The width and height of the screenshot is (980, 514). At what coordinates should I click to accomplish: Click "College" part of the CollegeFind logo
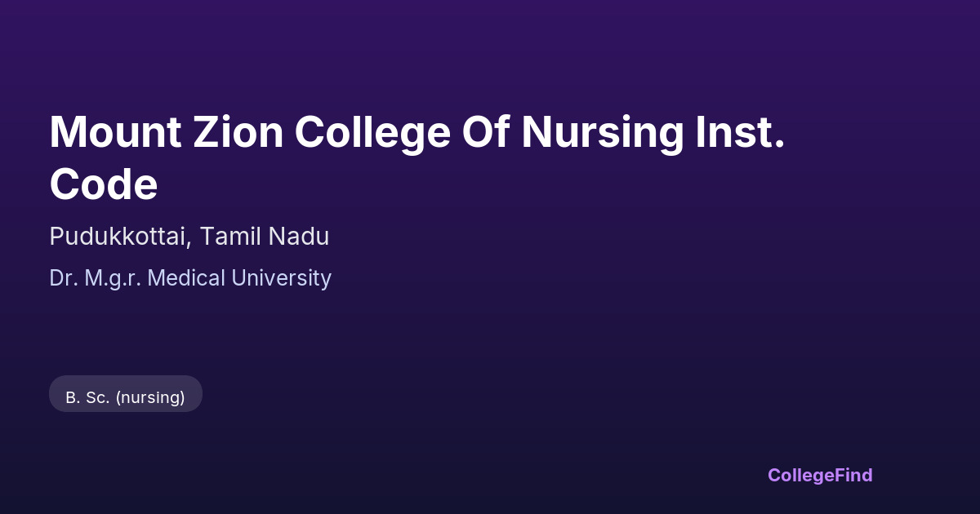(802, 475)
